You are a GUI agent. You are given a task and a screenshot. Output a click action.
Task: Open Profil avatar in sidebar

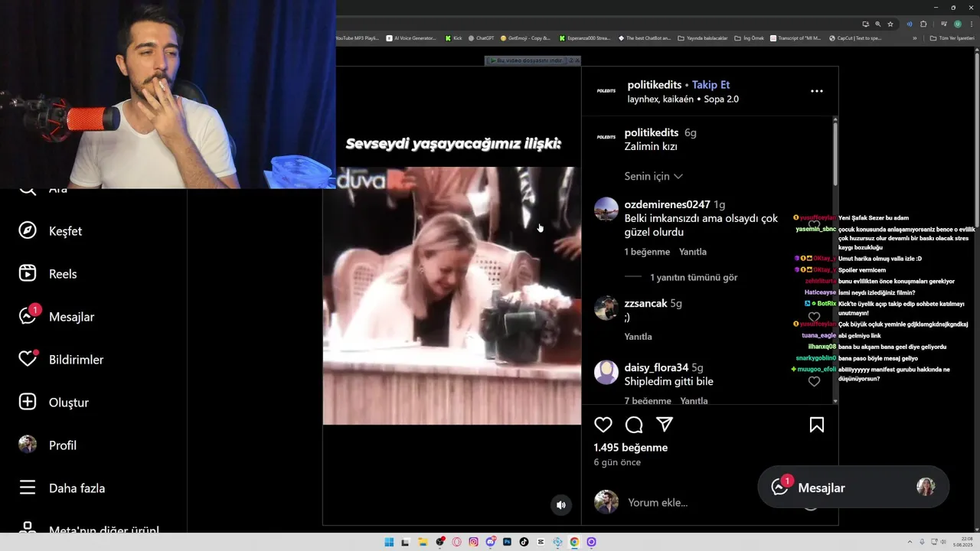tap(28, 445)
